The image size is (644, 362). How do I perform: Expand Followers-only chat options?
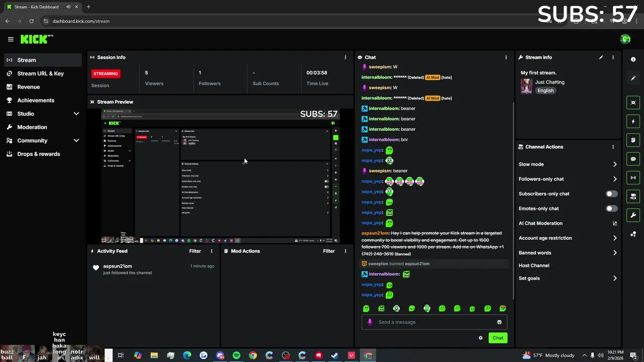pos(615,179)
